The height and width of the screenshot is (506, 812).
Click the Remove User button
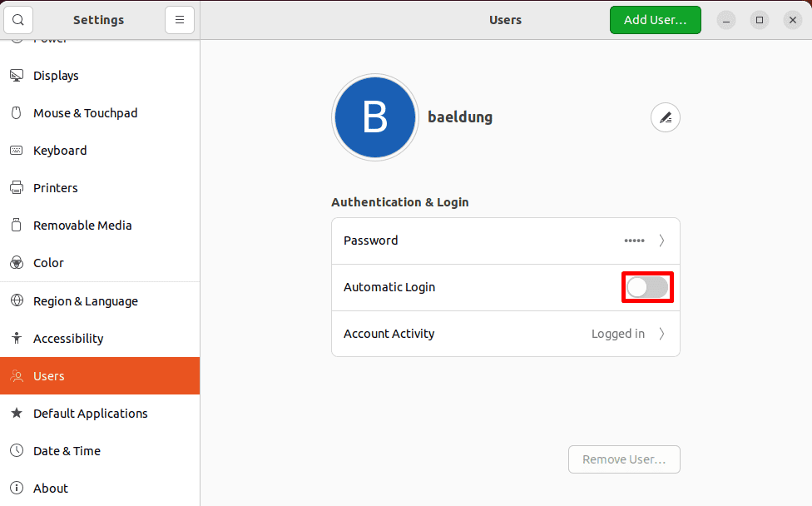tap(624, 459)
